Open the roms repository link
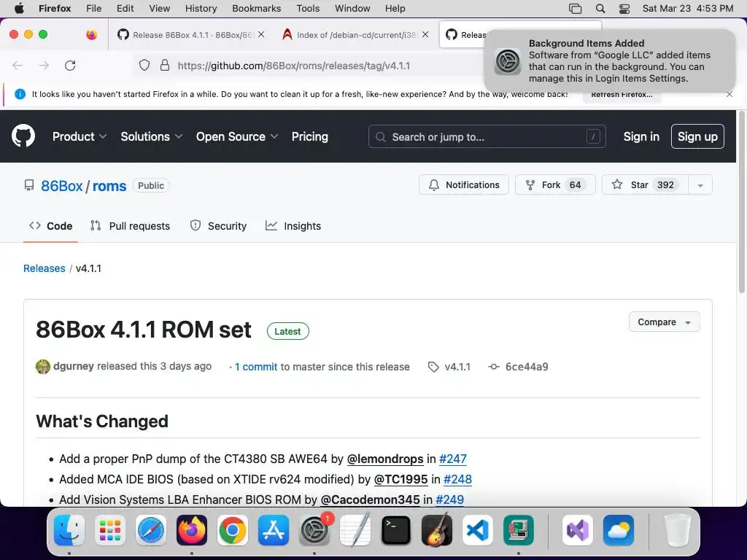747x560 pixels. click(109, 186)
